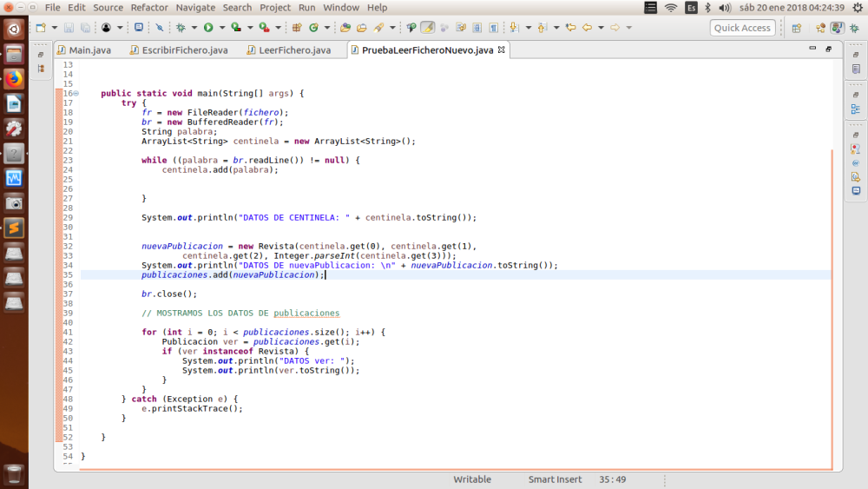Click the system volume icon

pyautogui.click(x=726, y=7)
